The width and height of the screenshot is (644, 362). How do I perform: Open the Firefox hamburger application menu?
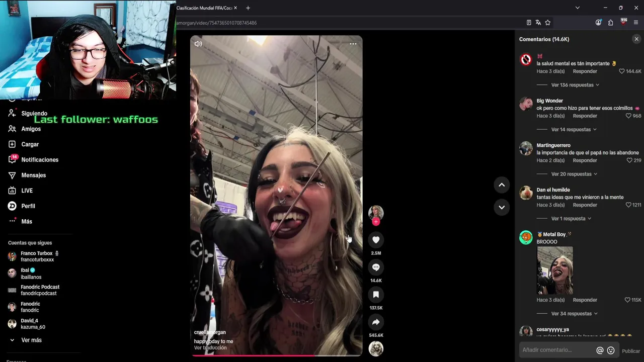(636, 23)
